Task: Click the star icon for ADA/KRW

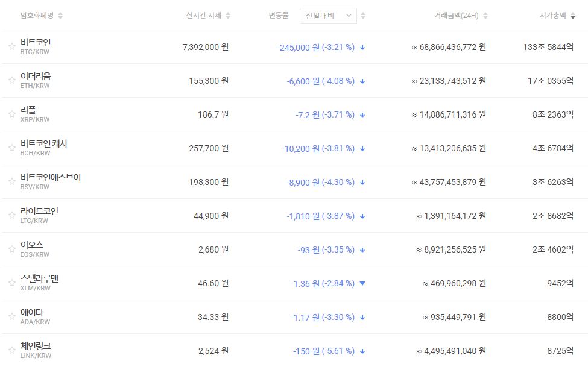Action: (x=11, y=317)
